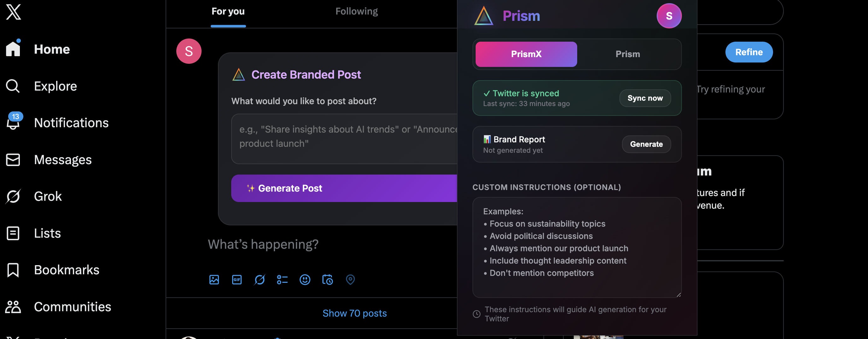The height and width of the screenshot is (339, 868).
Task: Click the Generate Post button
Action: coord(344,188)
